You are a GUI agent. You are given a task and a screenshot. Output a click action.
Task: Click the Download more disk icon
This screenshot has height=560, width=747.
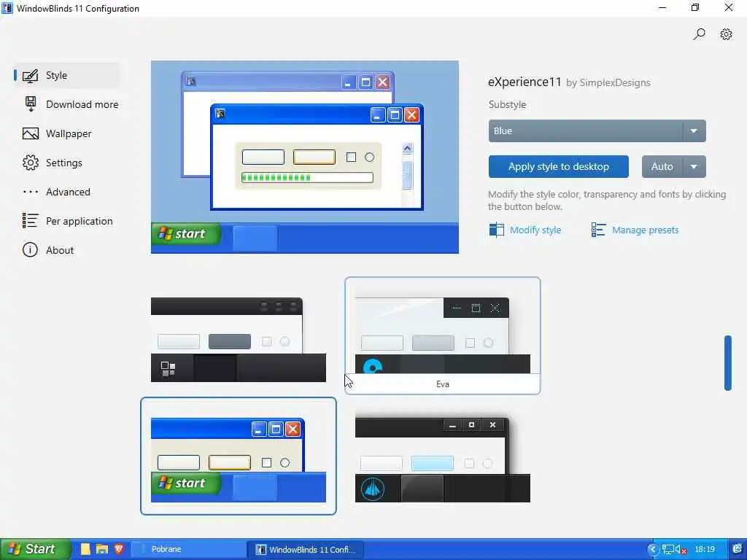(x=31, y=104)
